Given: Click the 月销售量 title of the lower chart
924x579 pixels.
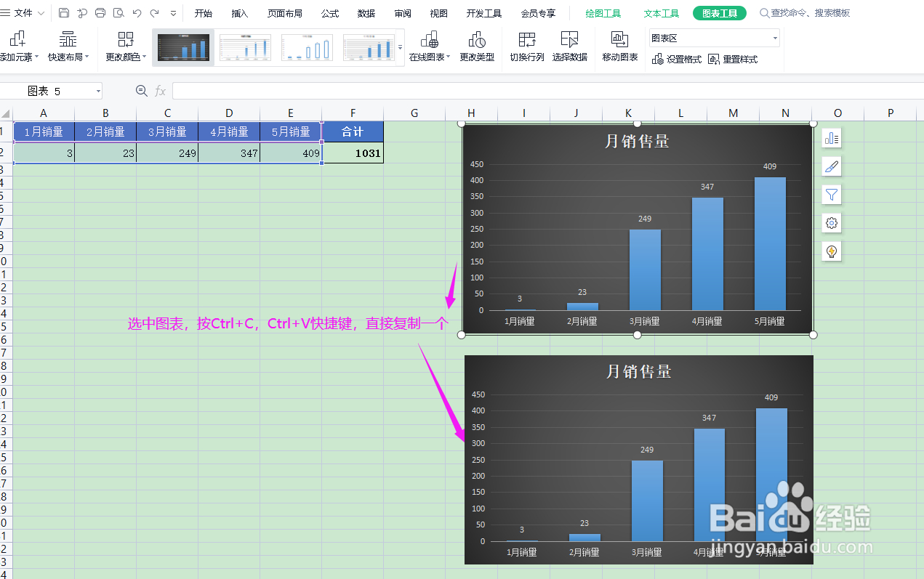Looking at the screenshot, I should pyautogui.click(x=639, y=372).
